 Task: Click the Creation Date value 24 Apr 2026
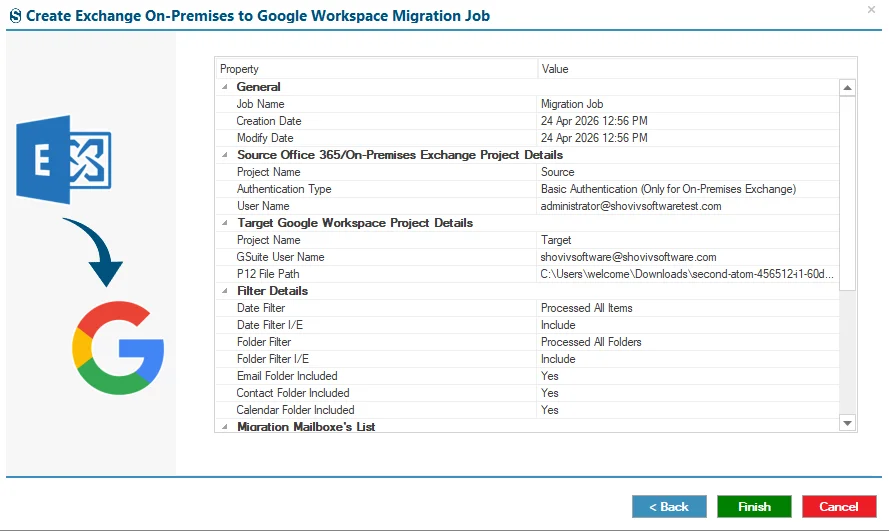coord(594,121)
